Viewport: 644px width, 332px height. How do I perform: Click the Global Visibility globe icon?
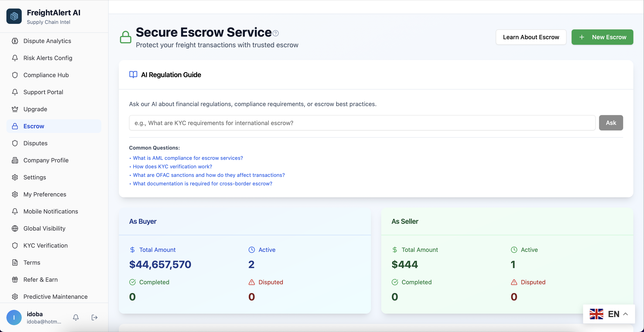pos(15,228)
